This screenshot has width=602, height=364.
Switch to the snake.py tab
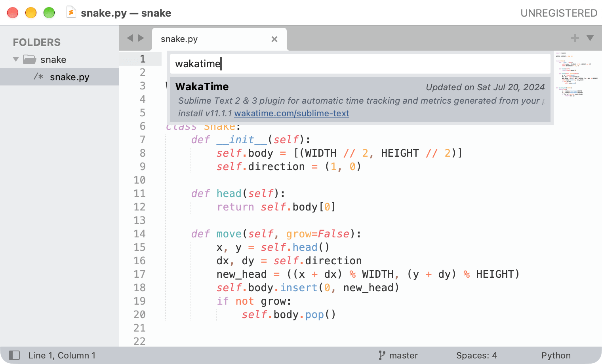click(x=219, y=39)
